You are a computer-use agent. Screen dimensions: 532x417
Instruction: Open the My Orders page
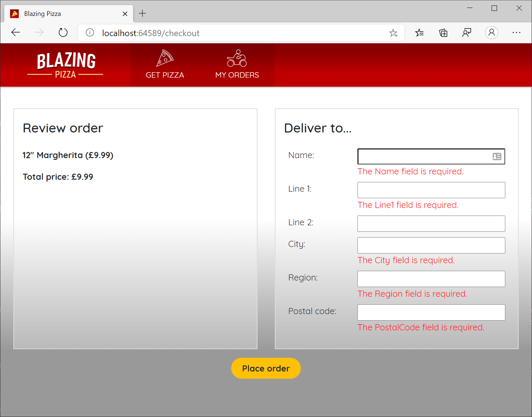pyautogui.click(x=237, y=65)
